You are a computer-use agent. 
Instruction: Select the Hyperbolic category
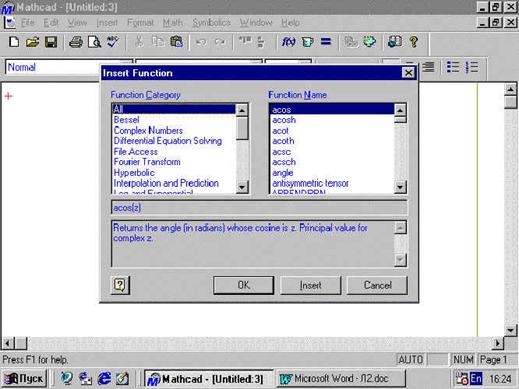(x=174, y=173)
